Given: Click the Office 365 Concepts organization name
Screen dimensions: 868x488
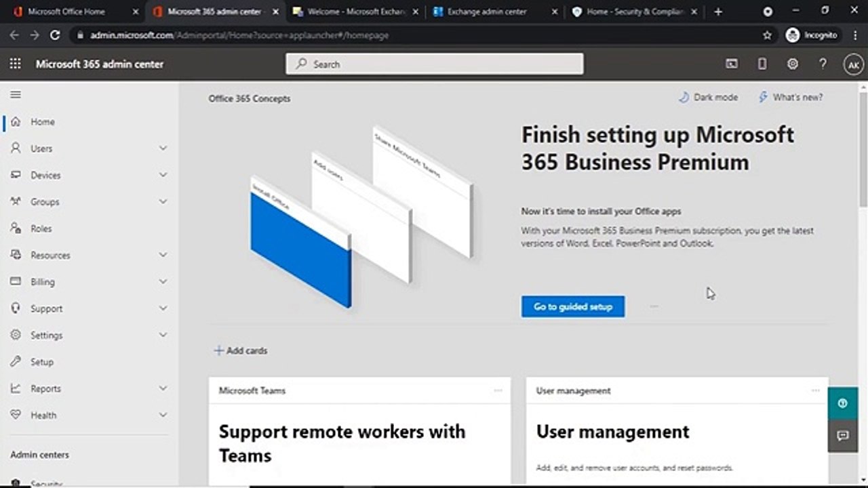Looking at the screenshot, I should (250, 98).
